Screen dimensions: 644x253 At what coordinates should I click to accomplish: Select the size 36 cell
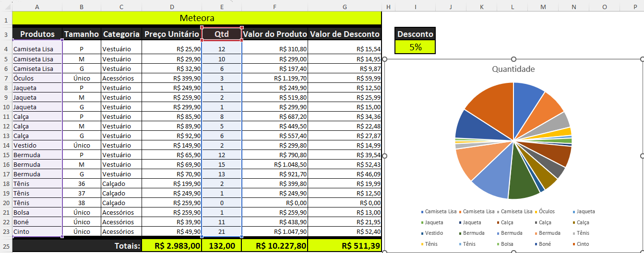(82, 184)
